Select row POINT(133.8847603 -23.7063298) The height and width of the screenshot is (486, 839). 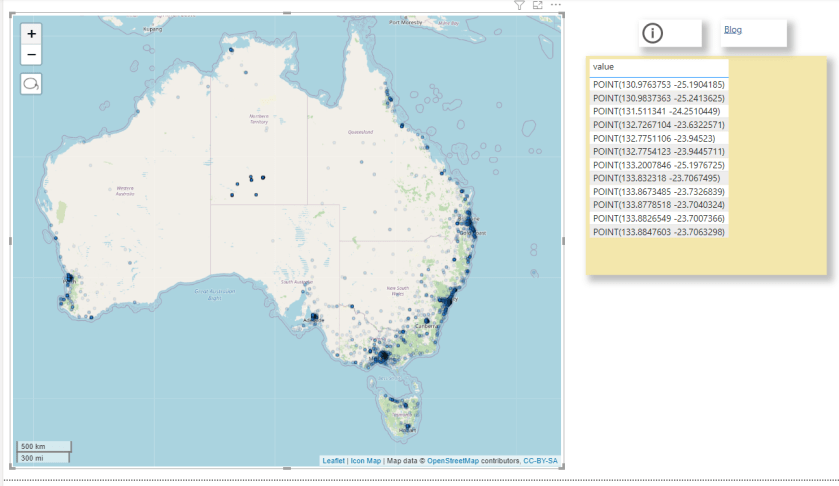pyautogui.click(x=658, y=231)
